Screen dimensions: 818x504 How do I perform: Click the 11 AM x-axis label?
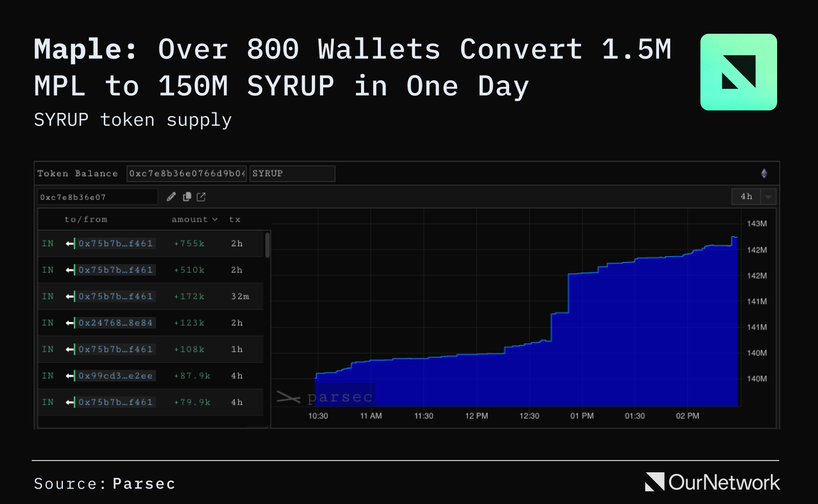coord(371,416)
